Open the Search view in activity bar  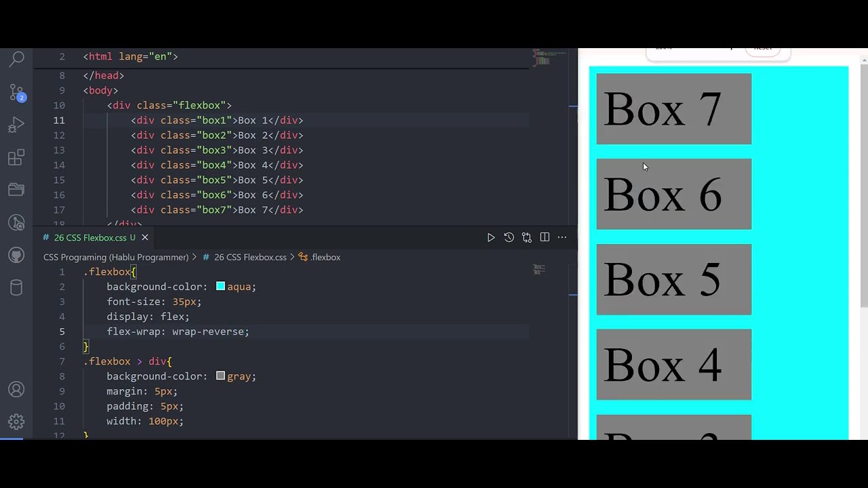point(16,60)
